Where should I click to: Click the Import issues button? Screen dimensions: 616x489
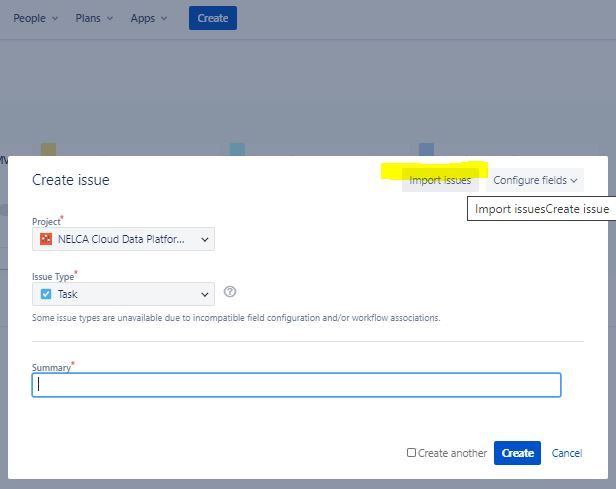point(440,180)
